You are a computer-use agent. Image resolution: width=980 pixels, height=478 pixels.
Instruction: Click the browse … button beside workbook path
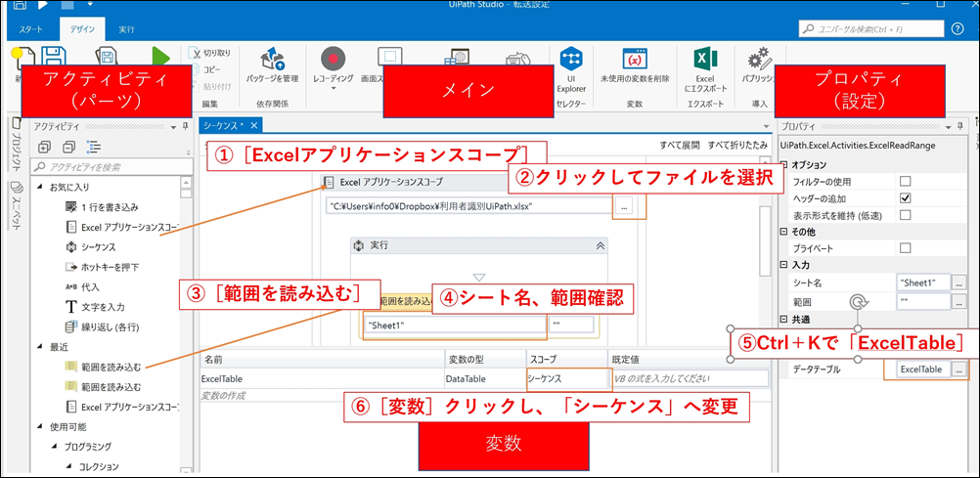(x=626, y=207)
